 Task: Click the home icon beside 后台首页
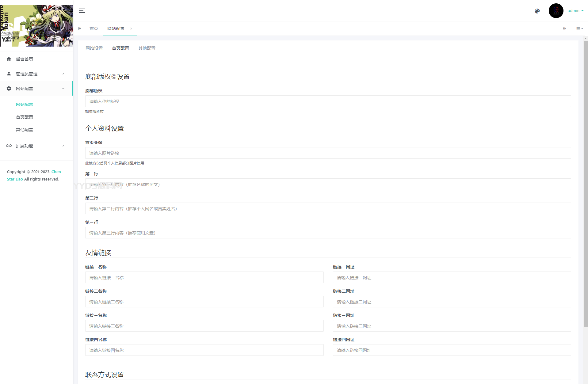pos(9,59)
